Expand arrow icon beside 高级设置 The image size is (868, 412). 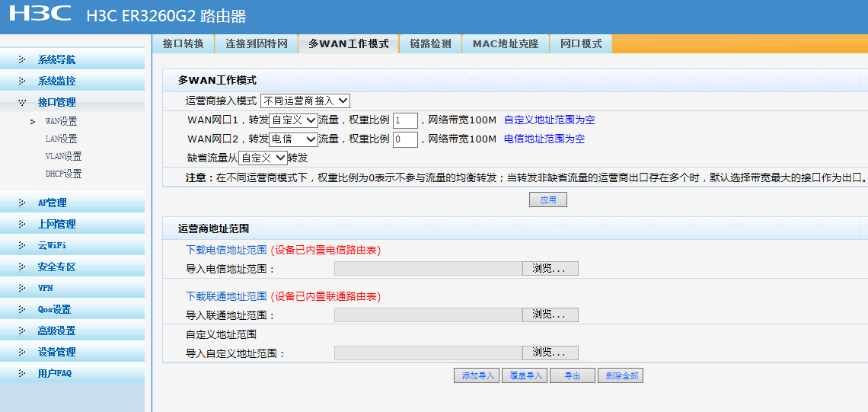(x=22, y=331)
